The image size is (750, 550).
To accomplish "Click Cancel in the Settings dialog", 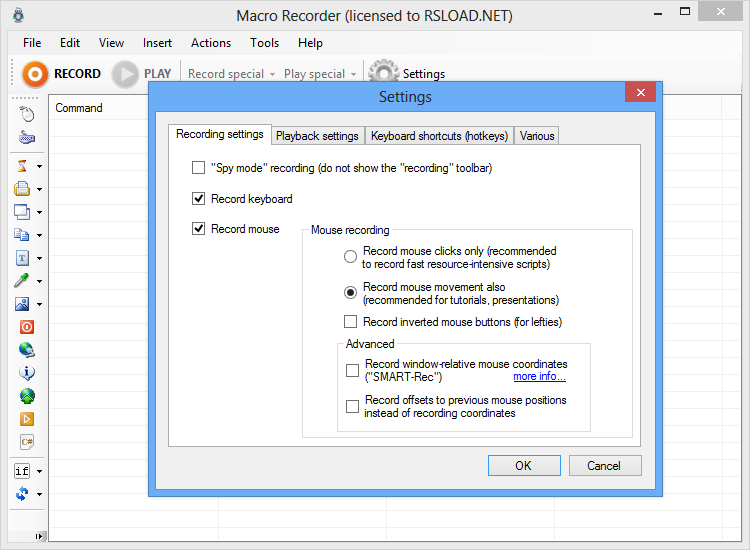I will click(x=605, y=465).
